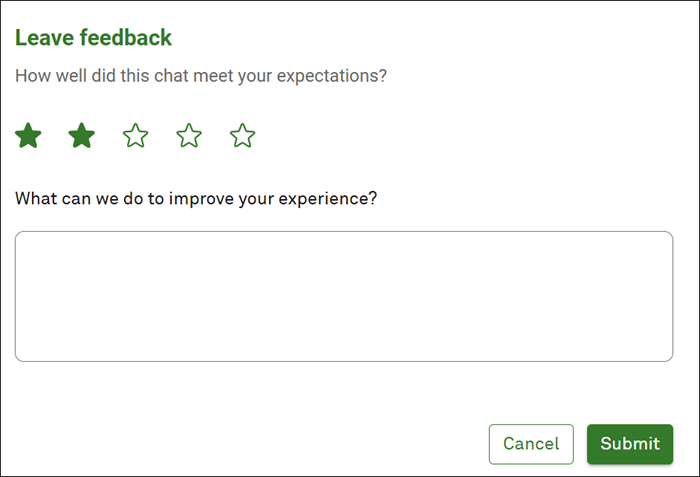This screenshot has height=477, width=700.
Task: Select the first filled star rating
Action: [28, 136]
